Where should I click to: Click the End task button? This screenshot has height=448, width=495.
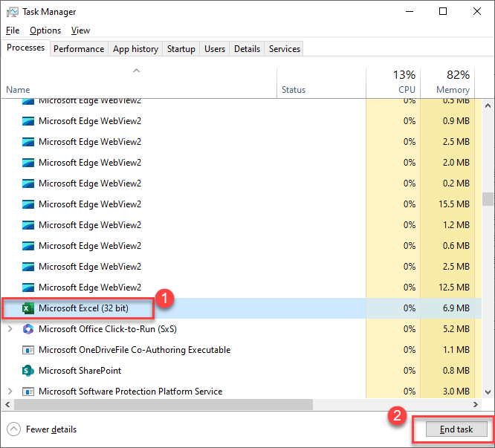tap(456, 429)
